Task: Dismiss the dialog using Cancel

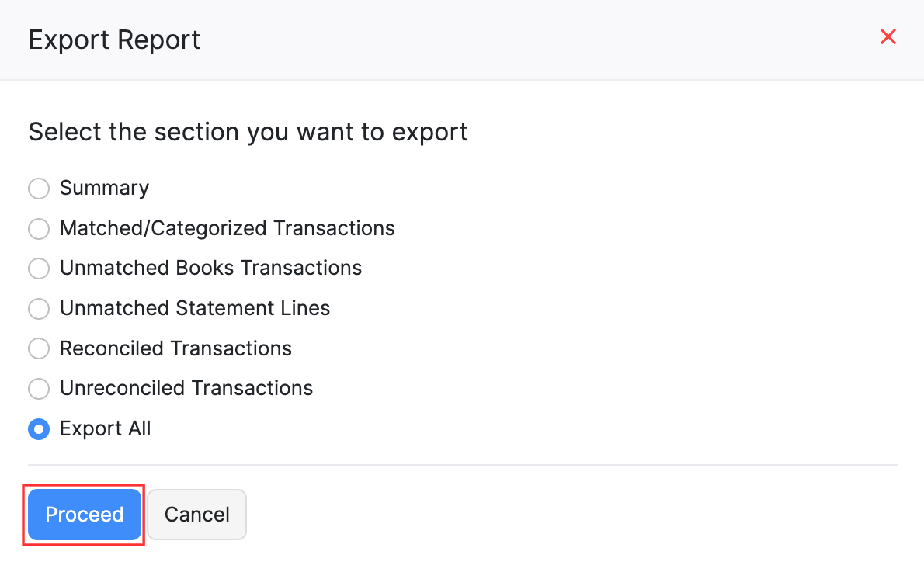Action: 196,514
